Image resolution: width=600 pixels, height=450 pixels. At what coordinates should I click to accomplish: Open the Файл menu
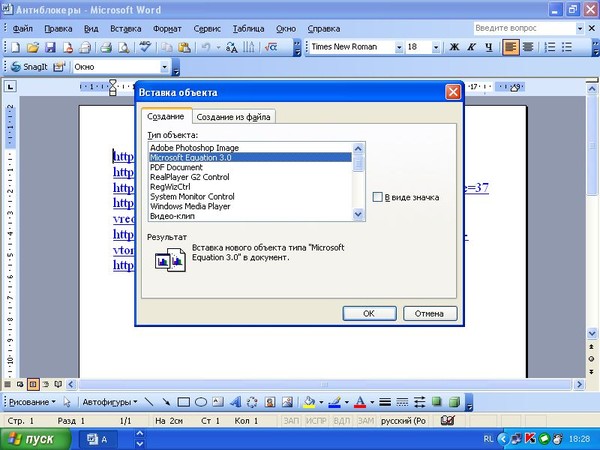coord(23,29)
